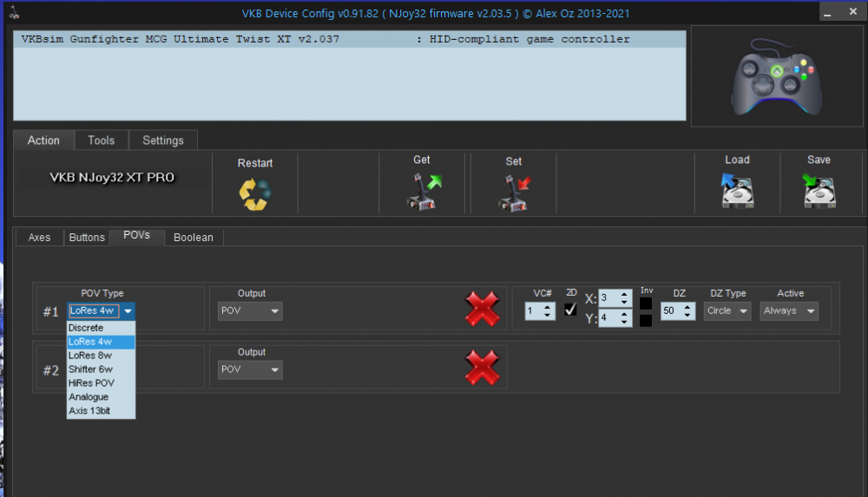Decrease the Y axis number
This screenshot has width=868, height=497.
point(624,322)
